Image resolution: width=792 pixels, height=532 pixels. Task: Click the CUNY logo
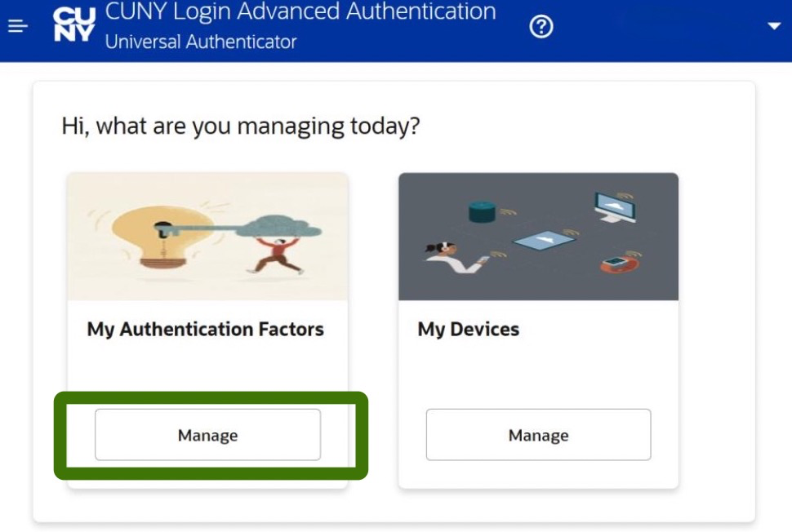(73, 24)
